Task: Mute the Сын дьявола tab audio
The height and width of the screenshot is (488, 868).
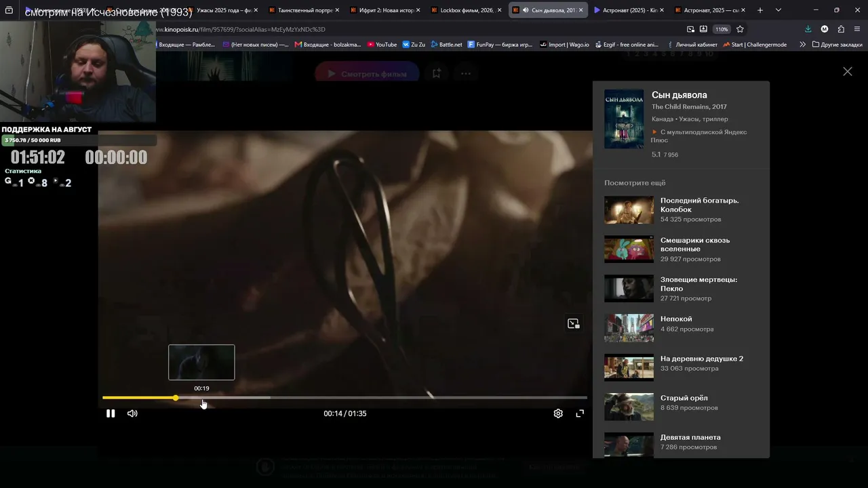Action: [x=526, y=10]
